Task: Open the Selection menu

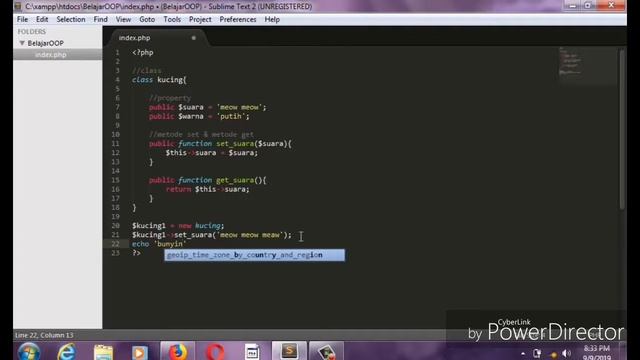Action: pos(71,19)
